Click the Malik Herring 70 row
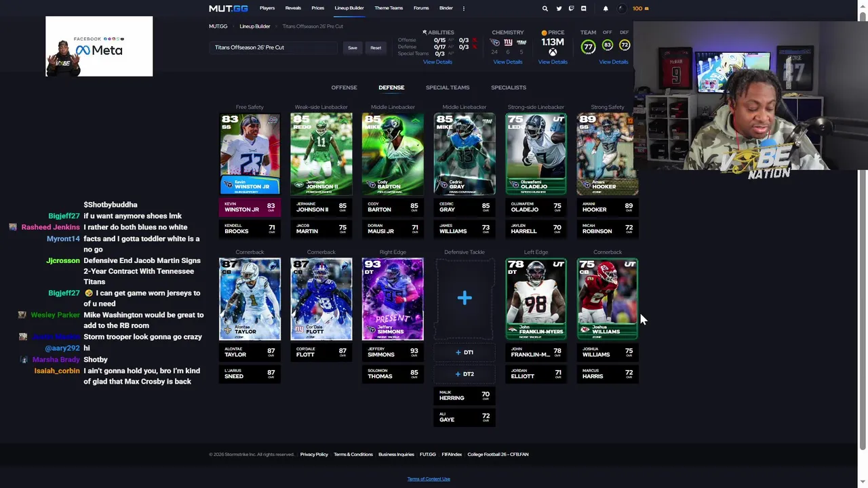The image size is (868, 488). point(465,395)
